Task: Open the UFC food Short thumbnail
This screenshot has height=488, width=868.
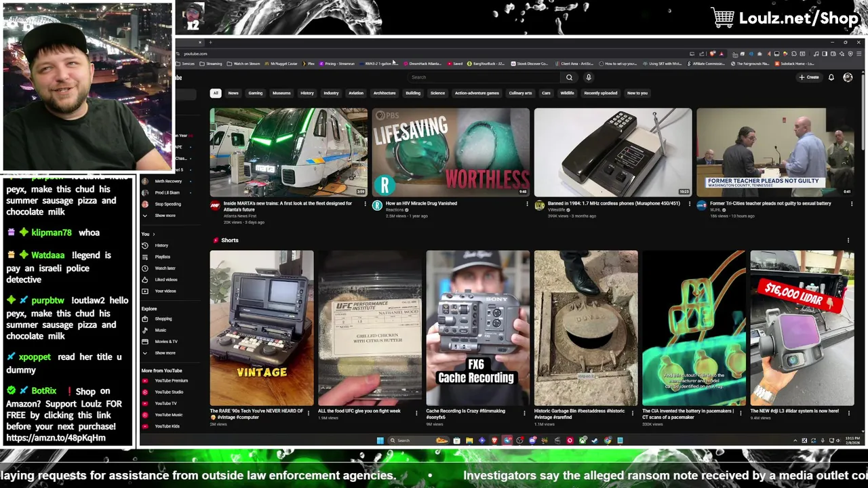Action: (x=370, y=328)
